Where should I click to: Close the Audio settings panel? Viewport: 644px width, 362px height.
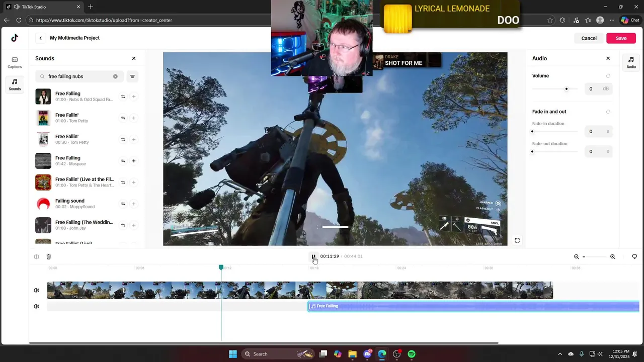(608, 58)
